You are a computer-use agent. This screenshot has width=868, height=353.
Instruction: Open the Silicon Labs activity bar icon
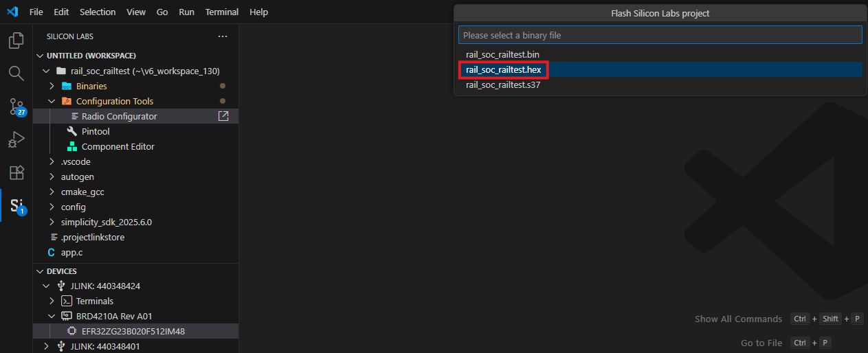pos(16,205)
